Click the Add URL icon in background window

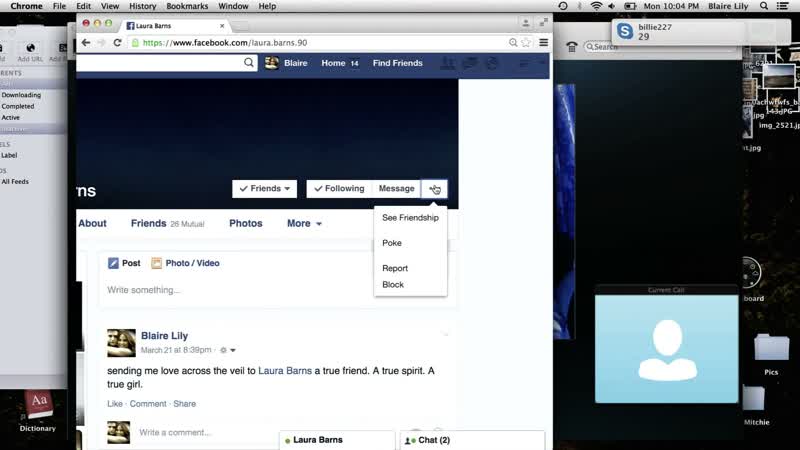pyautogui.click(x=30, y=48)
